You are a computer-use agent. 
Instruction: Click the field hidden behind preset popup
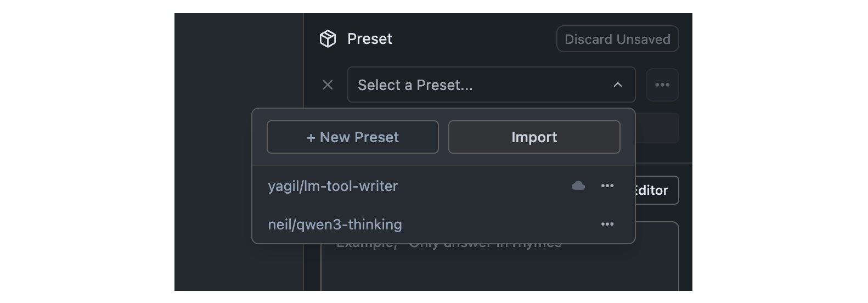(657, 128)
